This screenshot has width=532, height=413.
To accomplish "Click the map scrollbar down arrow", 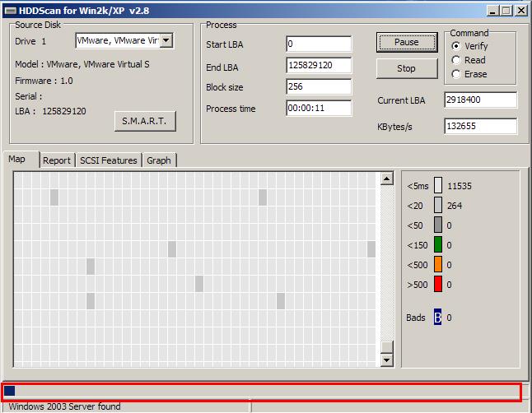I will [387, 360].
